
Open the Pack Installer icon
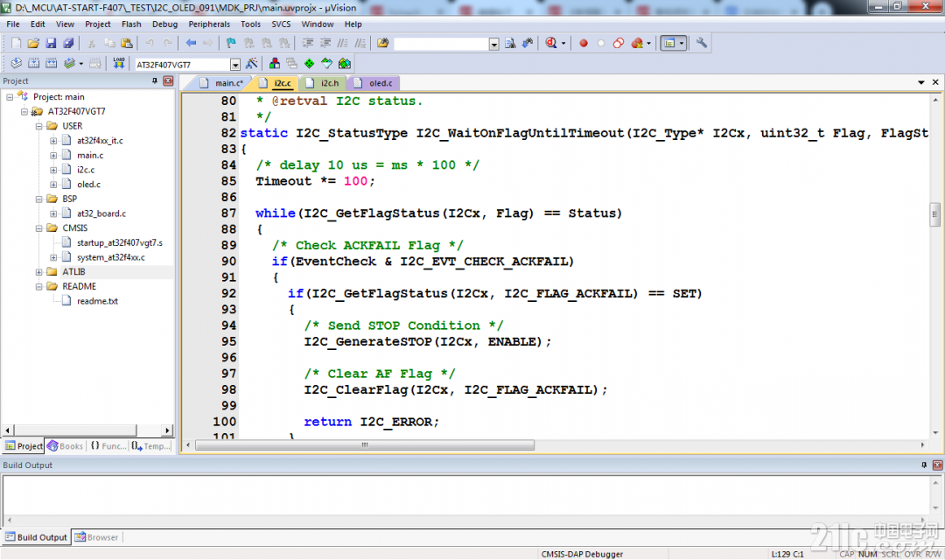[345, 63]
